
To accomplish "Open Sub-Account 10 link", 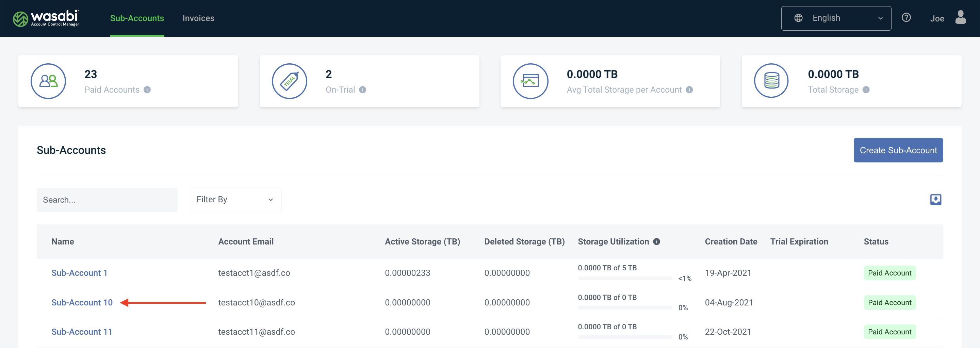I will tap(82, 302).
